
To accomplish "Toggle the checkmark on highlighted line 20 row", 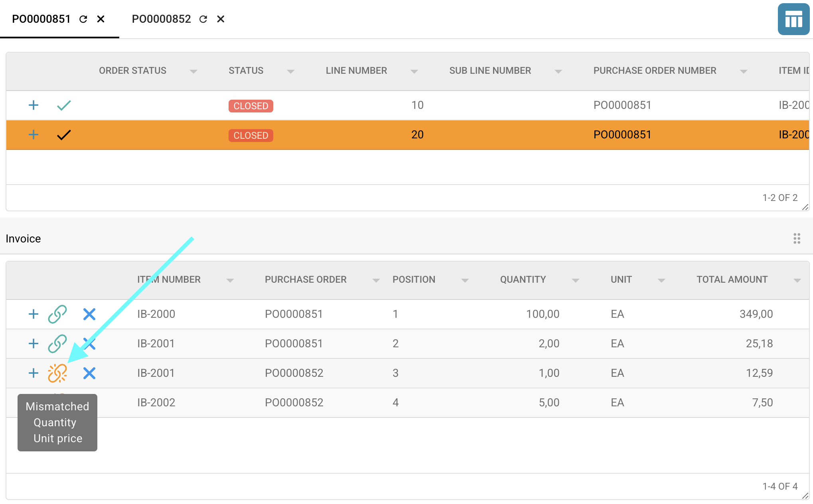I will click(64, 135).
